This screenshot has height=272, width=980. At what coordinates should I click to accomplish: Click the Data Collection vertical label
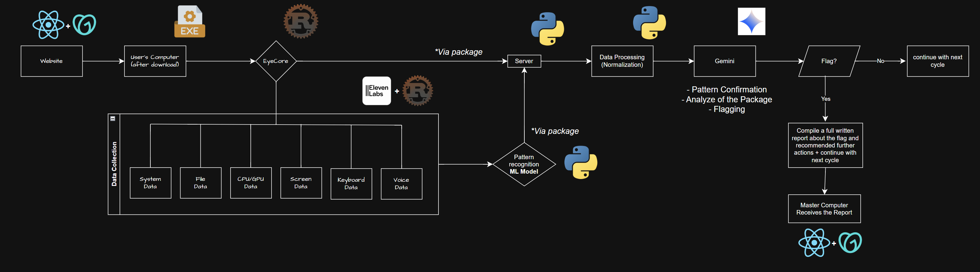pyautogui.click(x=114, y=164)
